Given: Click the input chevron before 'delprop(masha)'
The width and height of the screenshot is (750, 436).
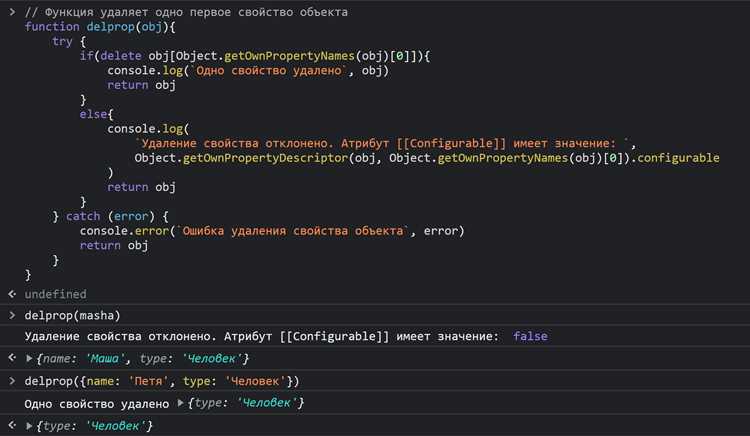Looking at the screenshot, I should point(12,315).
